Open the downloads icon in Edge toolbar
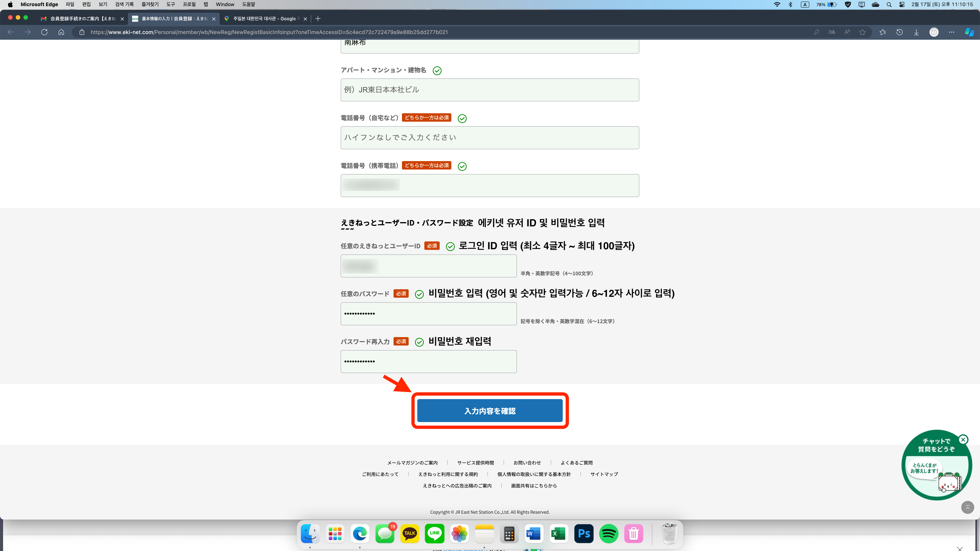Image resolution: width=980 pixels, height=551 pixels. (x=916, y=32)
